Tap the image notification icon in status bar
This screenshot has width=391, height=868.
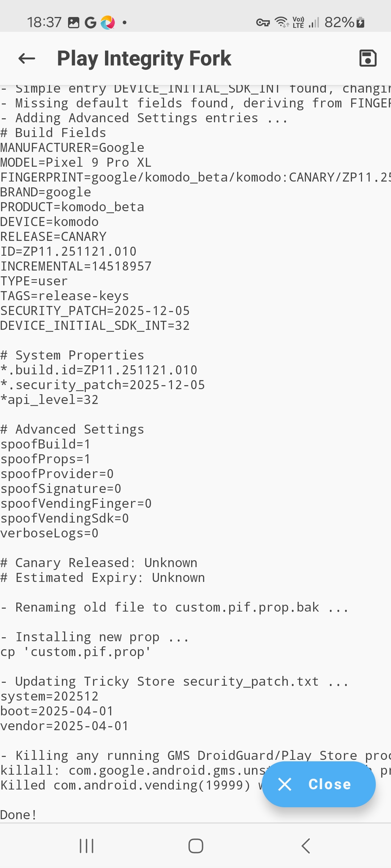point(73,22)
